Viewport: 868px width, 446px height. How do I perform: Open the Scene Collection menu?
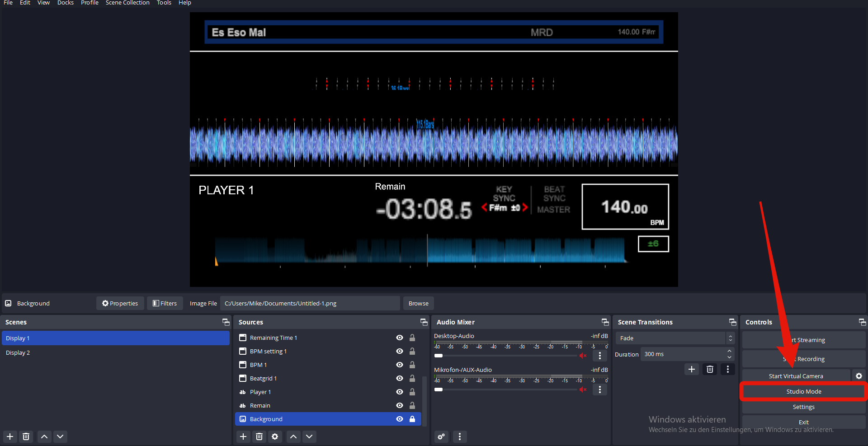tap(127, 3)
